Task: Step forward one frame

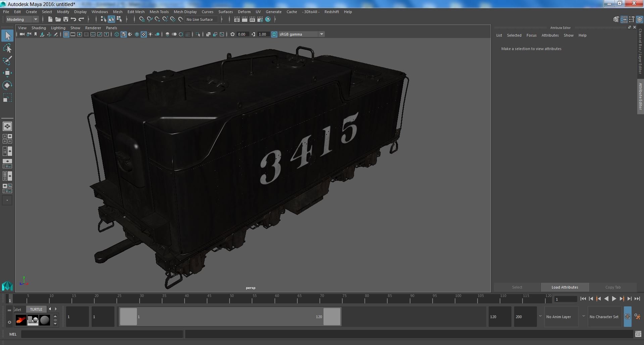Action: [x=630, y=299]
